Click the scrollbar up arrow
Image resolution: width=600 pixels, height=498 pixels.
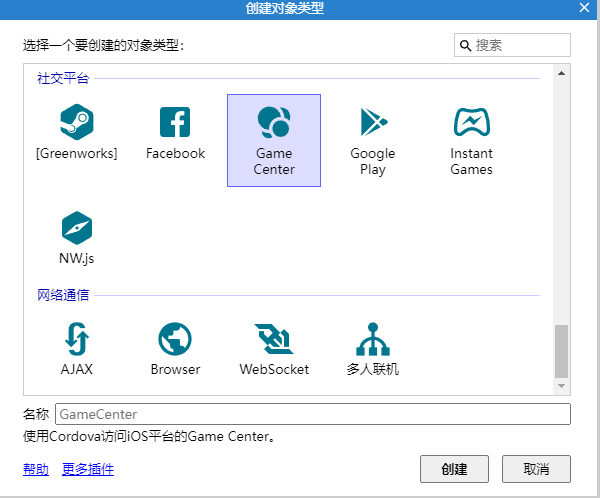[561, 73]
